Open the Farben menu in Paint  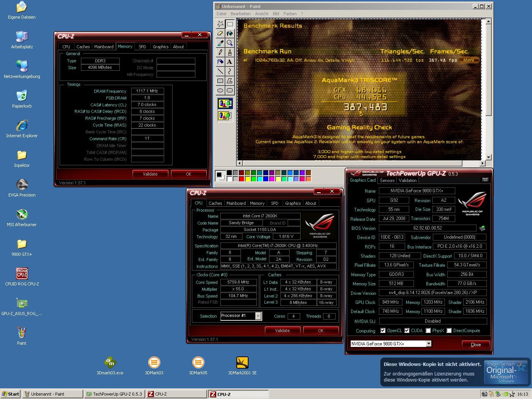point(290,14)
